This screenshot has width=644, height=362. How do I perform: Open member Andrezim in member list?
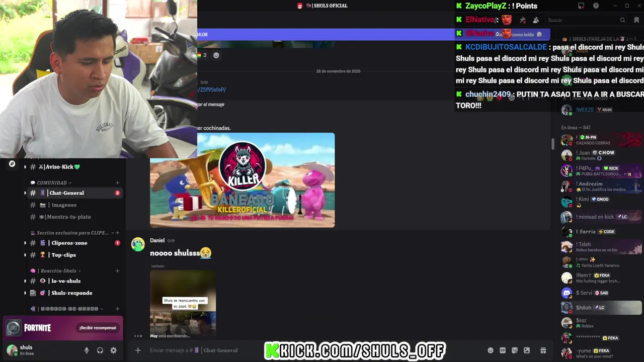pyautogui.click(x=602, y=187)
